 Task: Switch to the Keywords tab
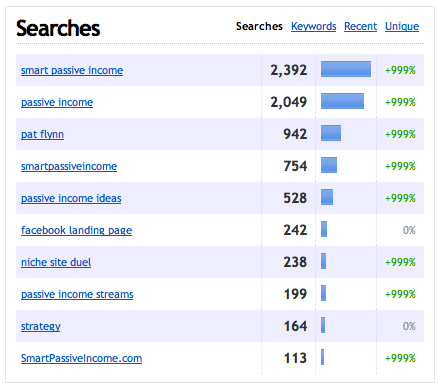313,26
